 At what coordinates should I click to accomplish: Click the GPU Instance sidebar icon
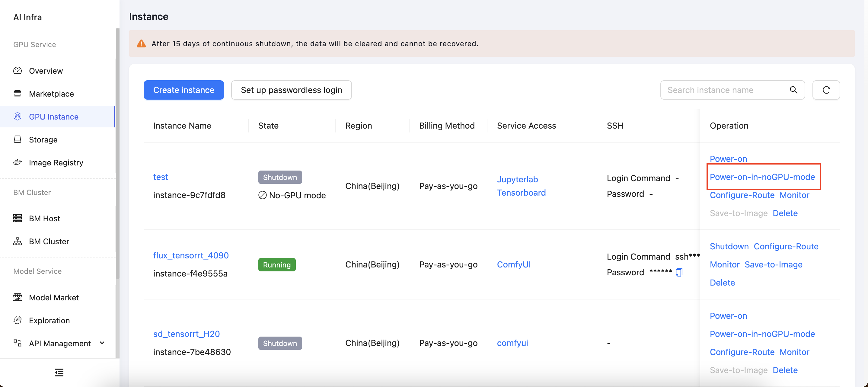tap(18, 116)
